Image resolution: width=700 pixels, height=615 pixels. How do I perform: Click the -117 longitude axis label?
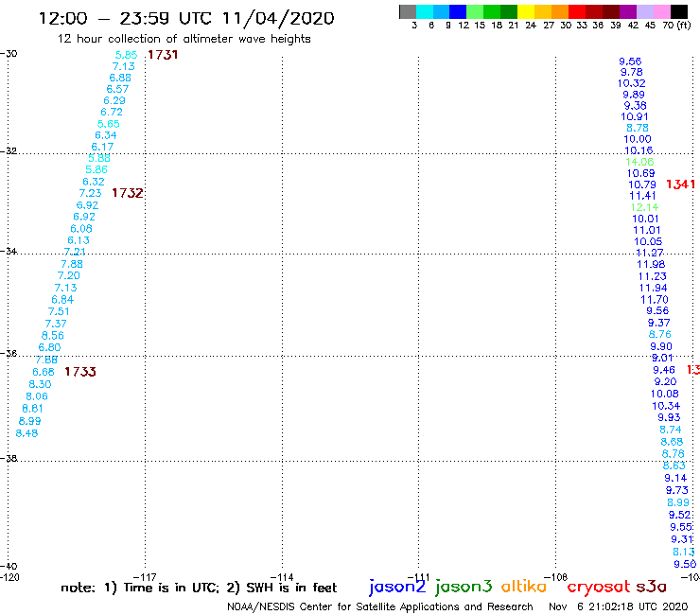(x=145, y=577)
